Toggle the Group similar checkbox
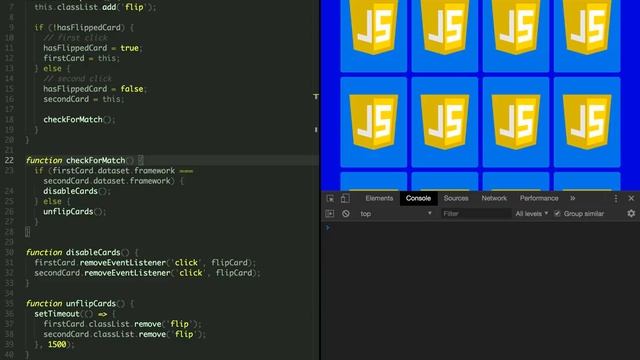 (557, 213)
